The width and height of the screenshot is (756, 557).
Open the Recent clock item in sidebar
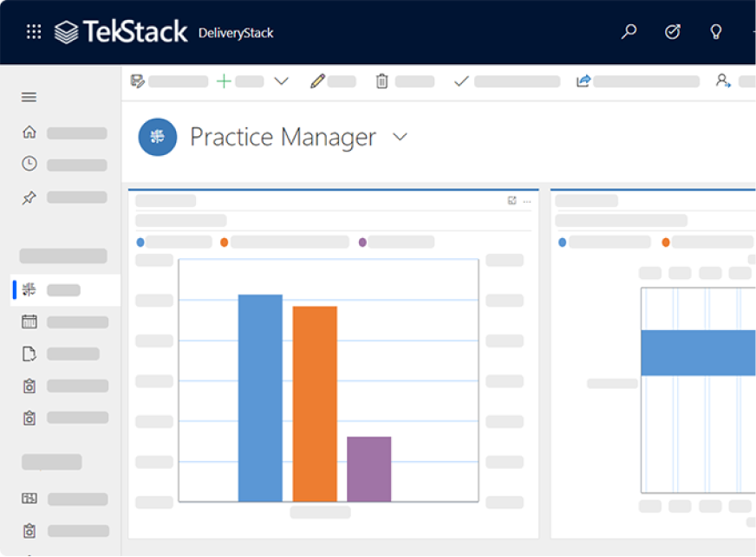29,164
